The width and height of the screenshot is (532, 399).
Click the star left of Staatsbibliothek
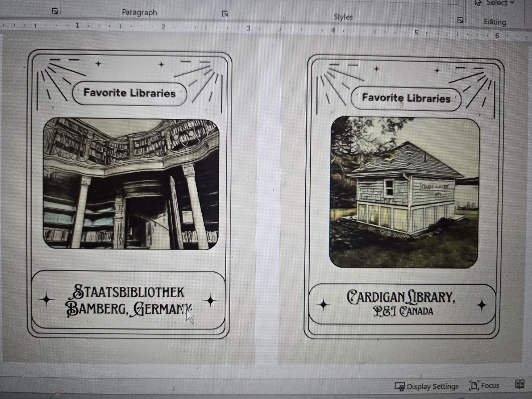pyautogui.click(x=47, y=299)
